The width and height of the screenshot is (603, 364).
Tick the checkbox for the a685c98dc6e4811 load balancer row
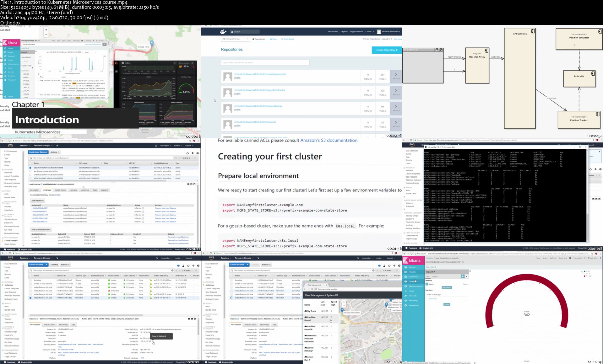pyautogui.click(x=30, y=178)
